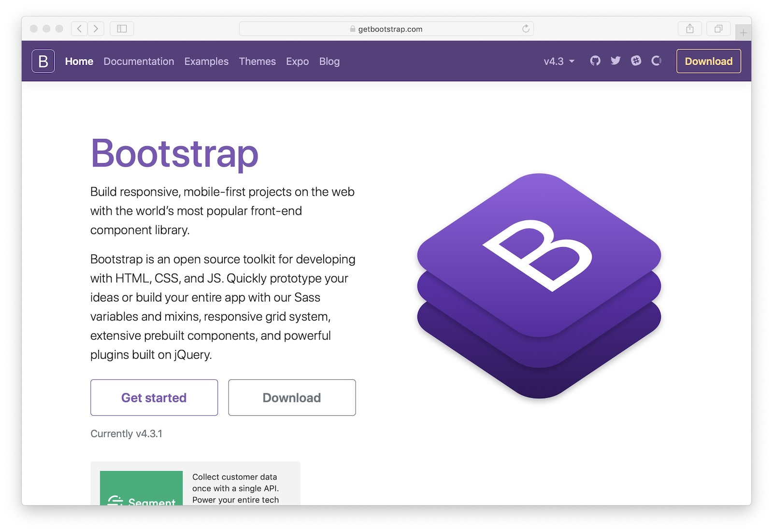Viewport: 773px width, 532px height.
Task: Click the Bootstrap B logo in navbar
Action: pos(43,61)
